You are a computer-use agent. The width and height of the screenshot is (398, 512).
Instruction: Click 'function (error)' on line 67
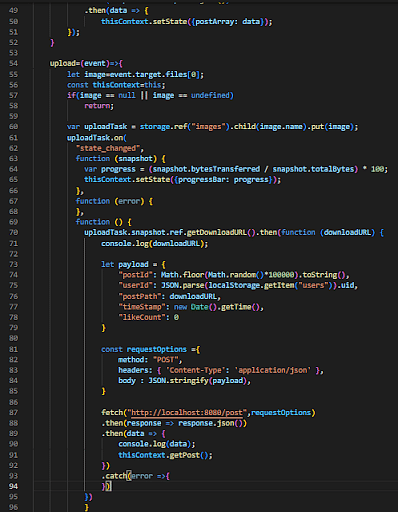[110, 201]
